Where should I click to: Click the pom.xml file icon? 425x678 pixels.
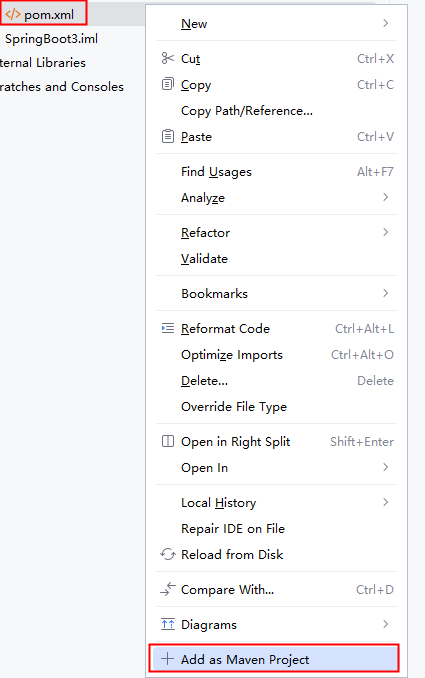[x=13, y=15]
